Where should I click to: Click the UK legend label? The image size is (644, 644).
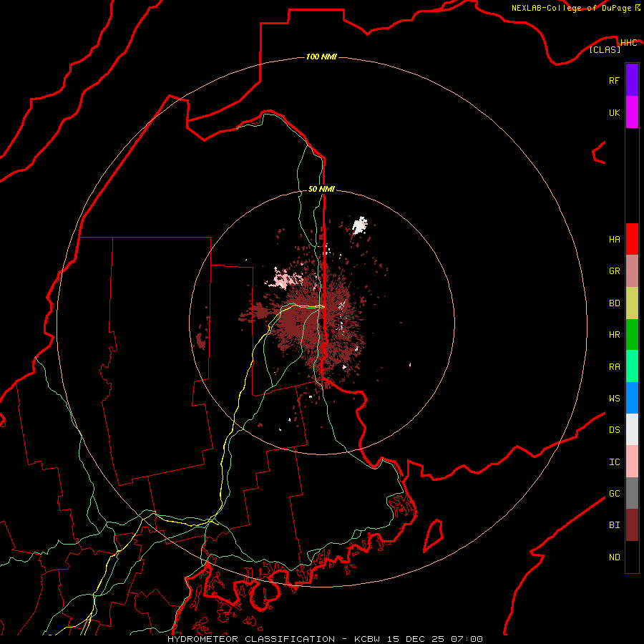coord(614,112)
